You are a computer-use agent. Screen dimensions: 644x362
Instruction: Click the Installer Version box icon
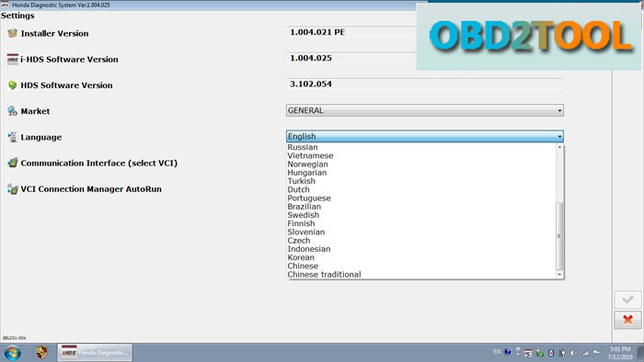tap(12, 33)
